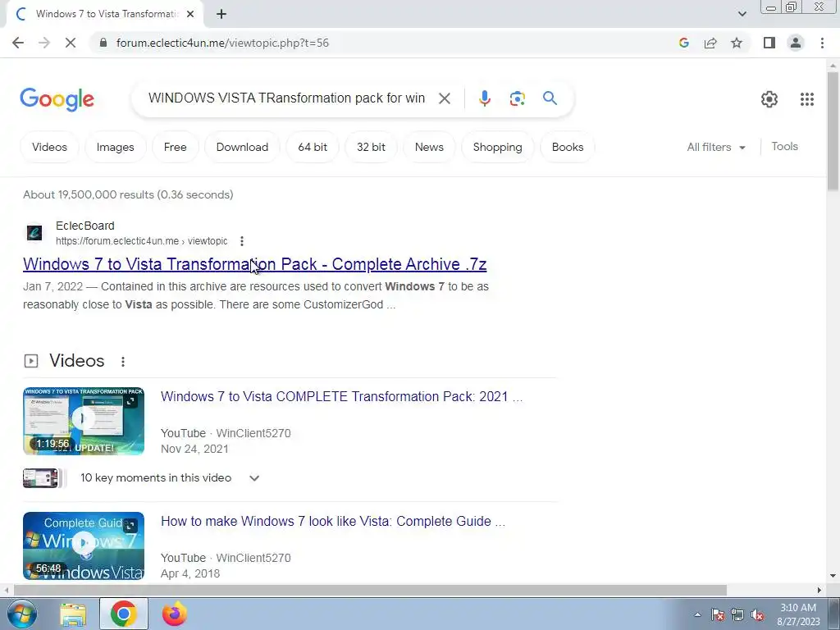Share this page icon
The width and height of the screenshot is (840, 630).
710,43
